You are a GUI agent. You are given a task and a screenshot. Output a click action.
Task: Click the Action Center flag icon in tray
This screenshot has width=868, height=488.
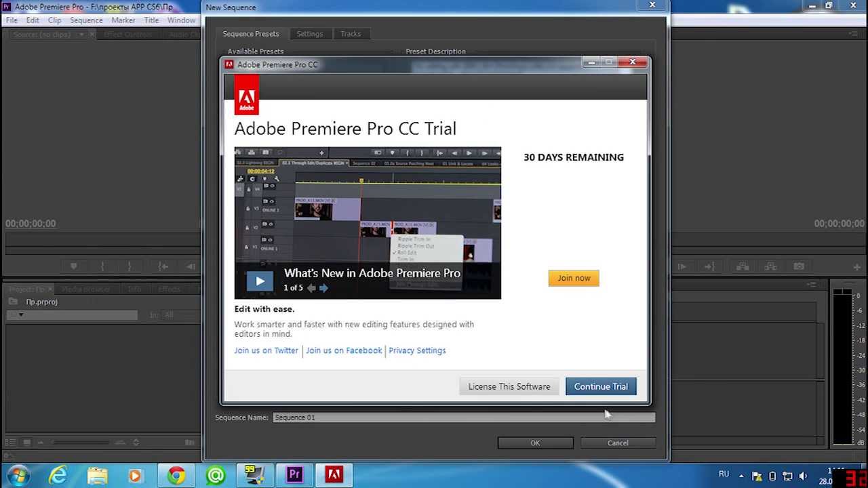pyautogui.click(x=757, y=476)
